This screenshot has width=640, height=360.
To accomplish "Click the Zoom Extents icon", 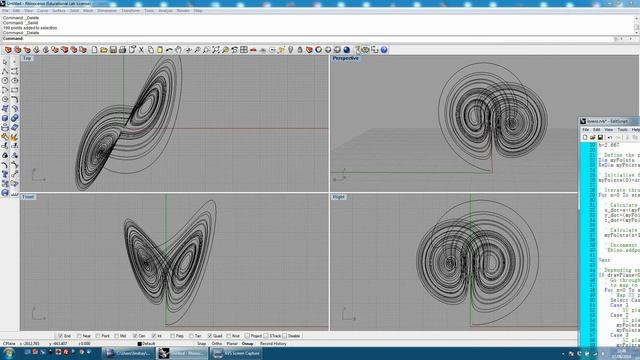I will pos(216,50).
